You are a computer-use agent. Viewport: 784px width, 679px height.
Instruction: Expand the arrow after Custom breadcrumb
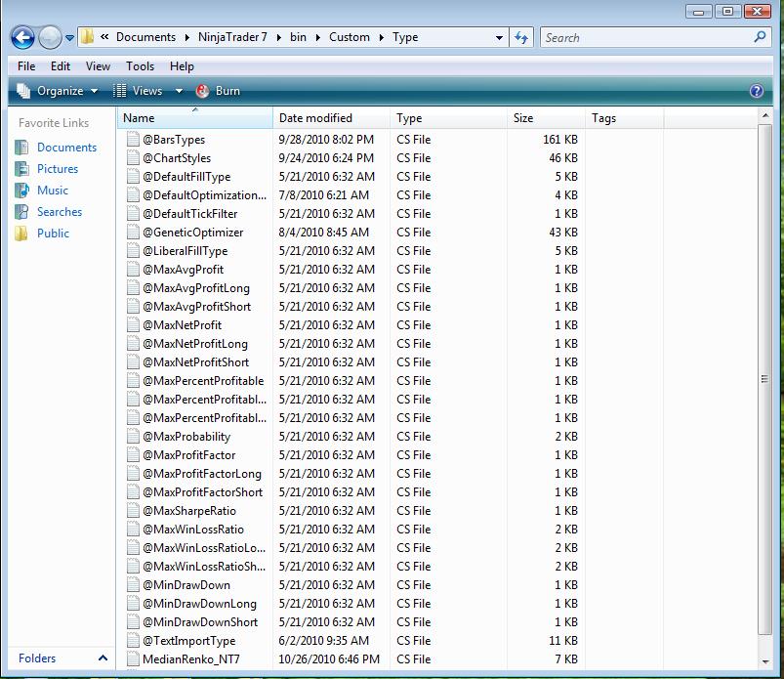click(x=382, y=37)
